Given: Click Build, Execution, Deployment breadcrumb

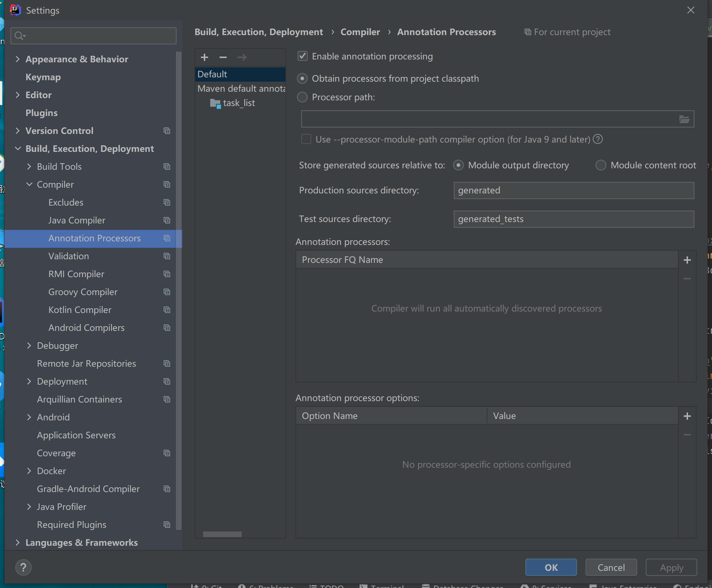Looking at the screenshot, I should click(x=259, y=32).
